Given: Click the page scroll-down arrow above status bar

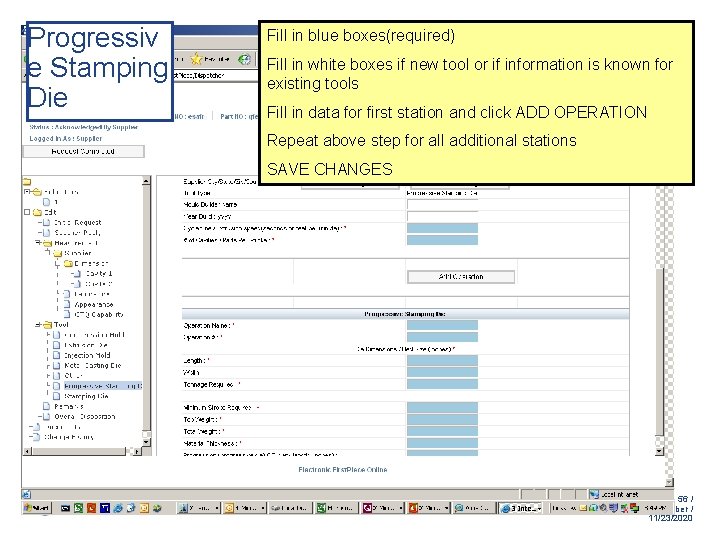Looking at the screenshot, I should [x=669, y=482].
